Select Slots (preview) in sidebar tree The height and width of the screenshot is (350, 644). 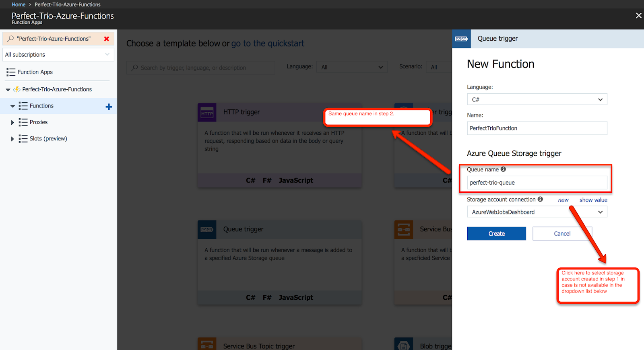pyautogui.click(x=48, y=139)
